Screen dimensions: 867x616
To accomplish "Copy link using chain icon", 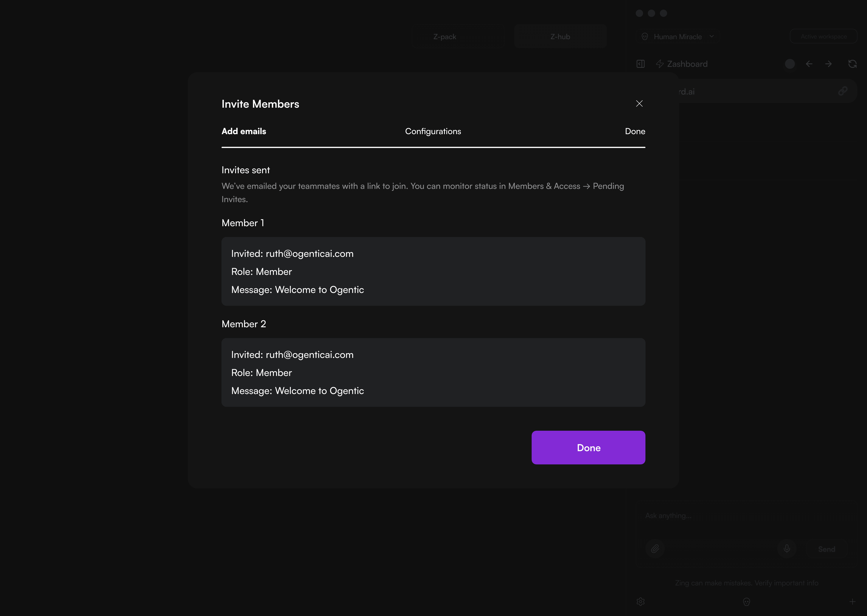I will [x=843, y=91].
